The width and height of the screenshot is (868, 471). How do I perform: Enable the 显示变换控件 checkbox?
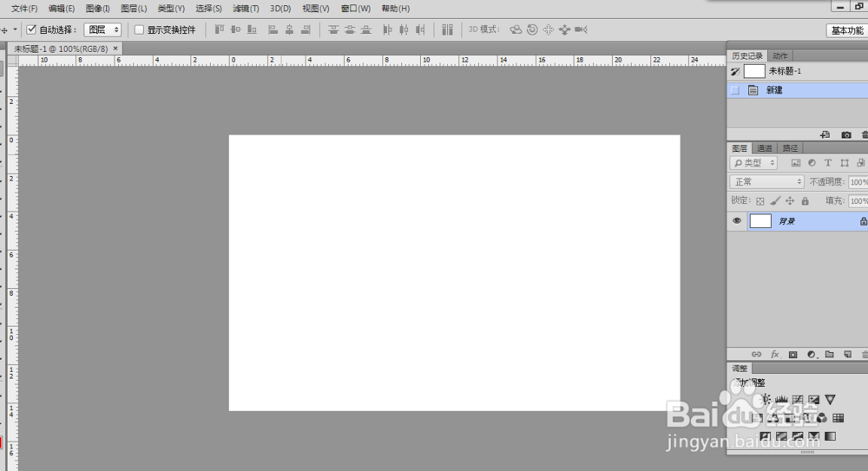pos(140,29)
